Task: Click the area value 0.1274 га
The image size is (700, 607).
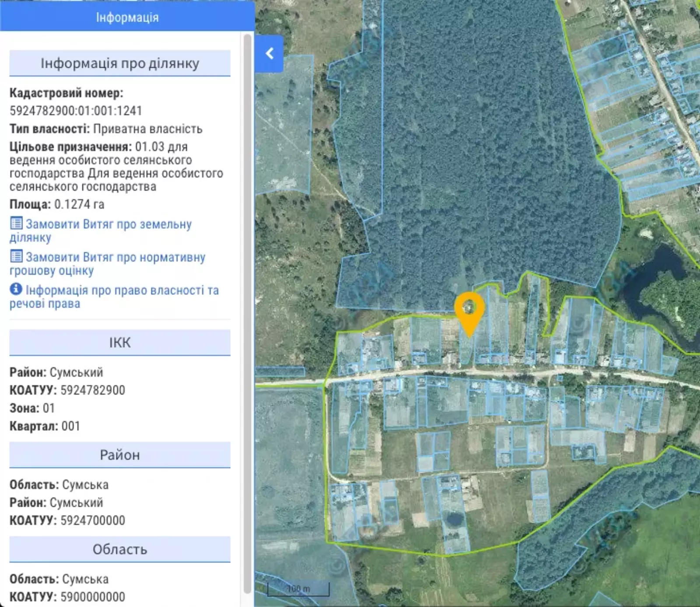Action: 79,205
